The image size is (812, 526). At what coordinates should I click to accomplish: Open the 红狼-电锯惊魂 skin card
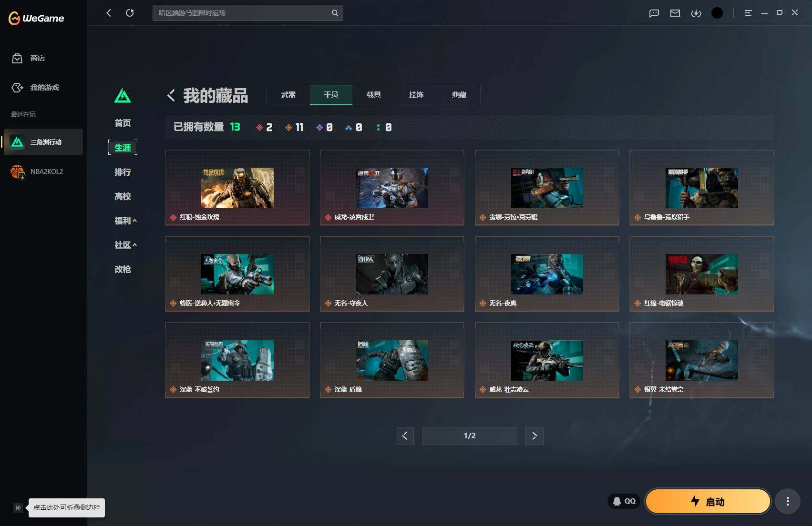tap(702, 274)
